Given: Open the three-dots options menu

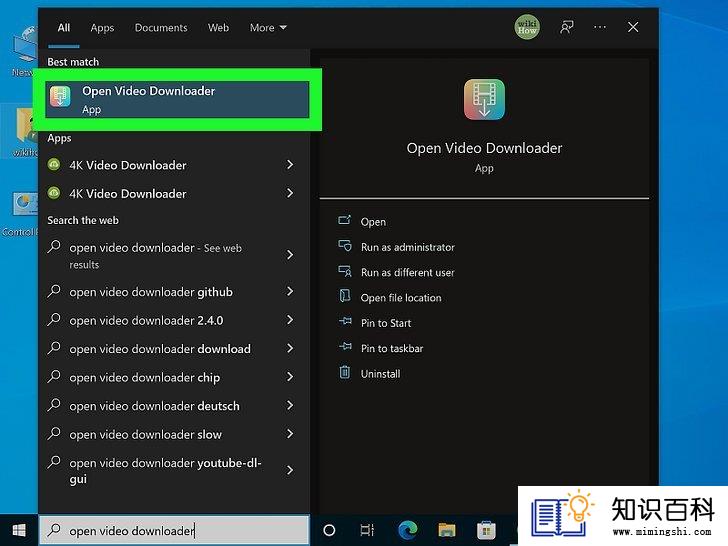Looking at the screenshot, I should [x=599, y=27].
